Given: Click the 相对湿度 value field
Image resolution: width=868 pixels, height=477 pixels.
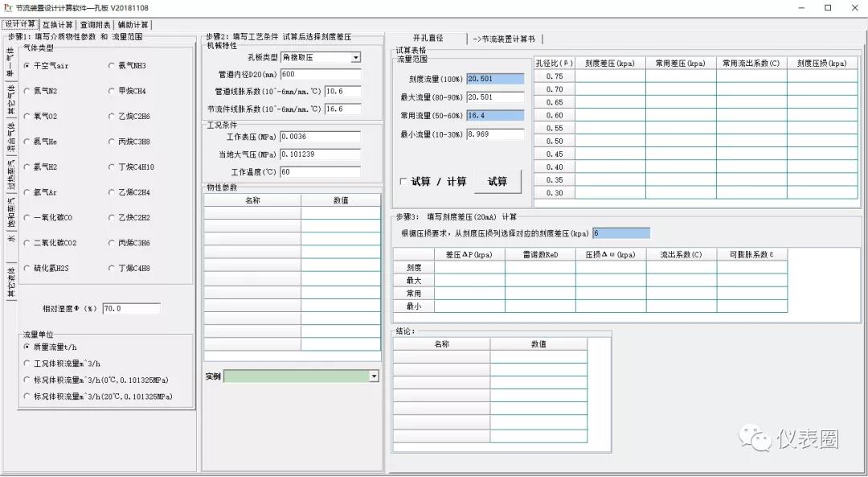Looking at the screenshot, I should pyautogui.click(x=131, y=309).
